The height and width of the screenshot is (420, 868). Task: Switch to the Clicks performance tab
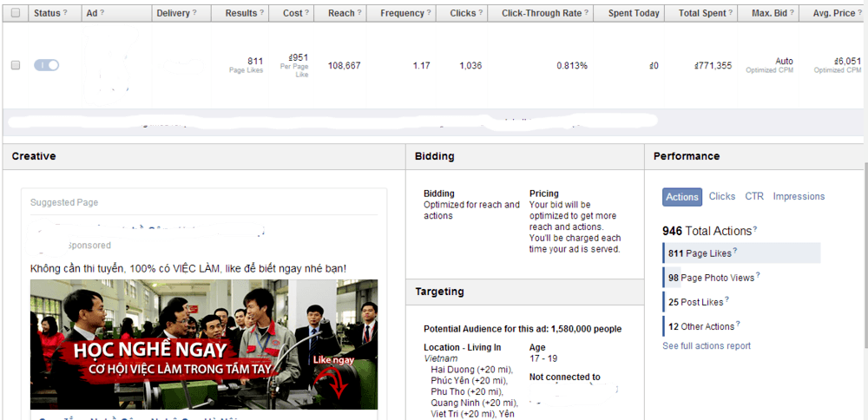(722, 196)
